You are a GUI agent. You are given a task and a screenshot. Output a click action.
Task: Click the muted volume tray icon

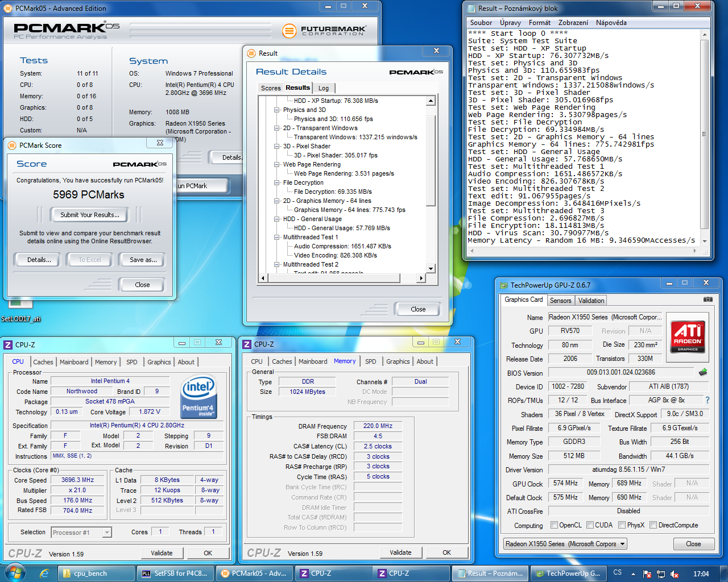675,574
